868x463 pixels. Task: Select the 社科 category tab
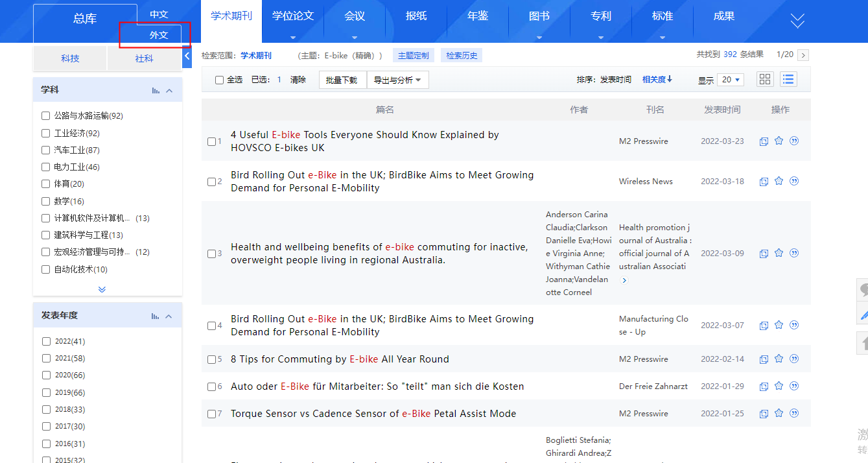(x=145, y=58)
